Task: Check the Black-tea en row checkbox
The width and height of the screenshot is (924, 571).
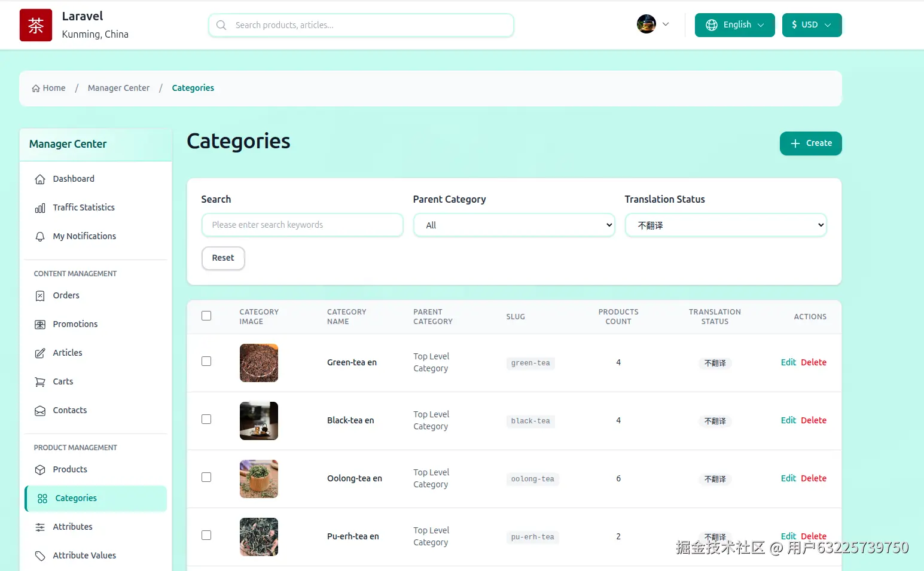Action: pyautogui.click(x=206, y=419)
